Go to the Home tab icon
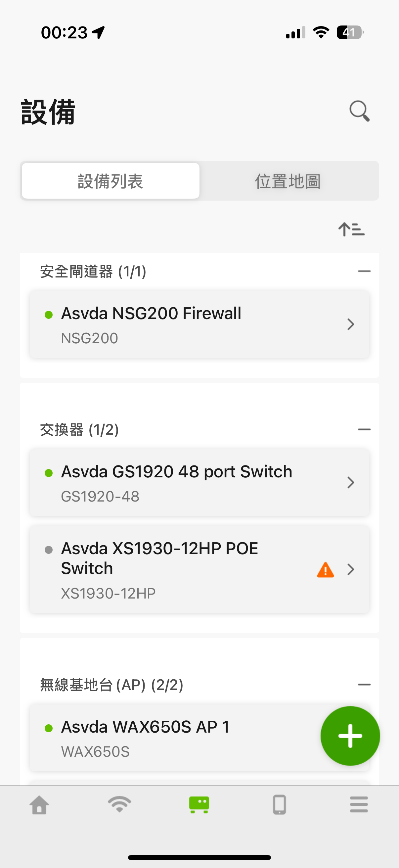This screenshot has width=399, height=868. click(39, 805)
